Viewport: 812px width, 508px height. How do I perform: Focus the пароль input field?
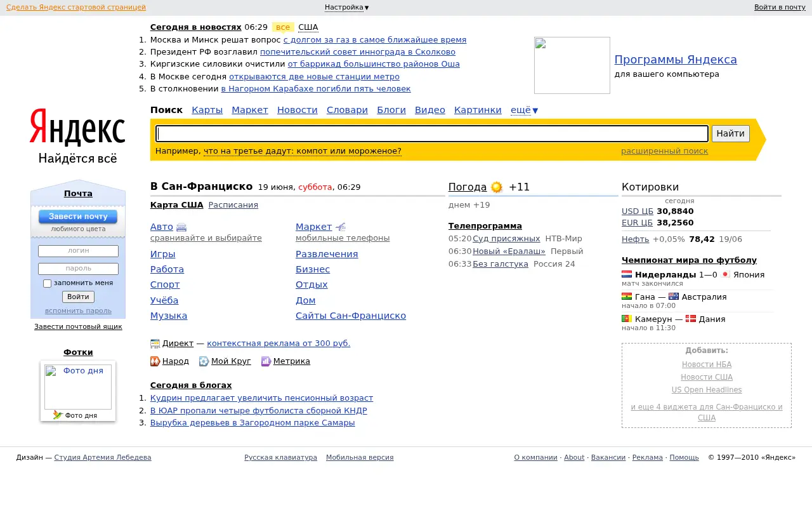(78, 269)
